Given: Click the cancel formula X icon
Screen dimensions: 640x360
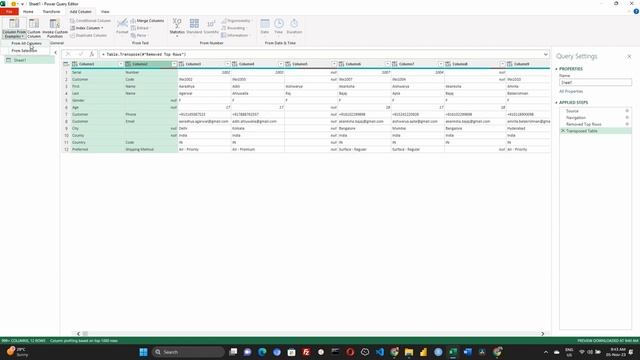Looking at the screenshot, I should [68, 54].
